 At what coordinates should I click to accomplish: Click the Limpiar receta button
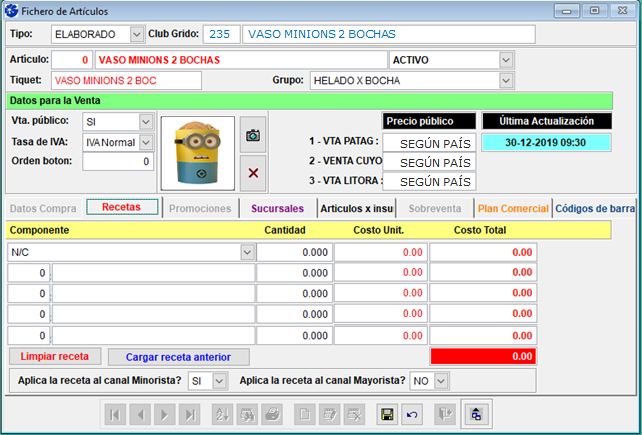point(55,356)
